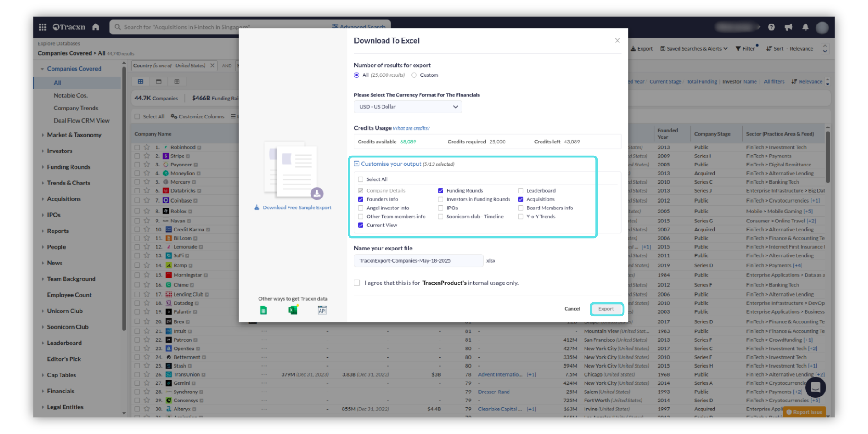Viewport: 868px width, 434px height.
Task: Click the Tracxn home icon
Action: [95, 27]
